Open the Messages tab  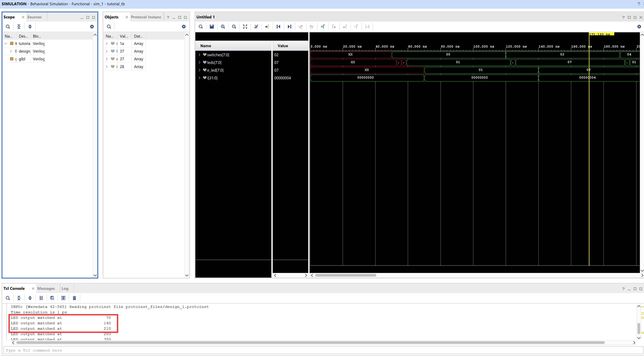tap(46, 288)
